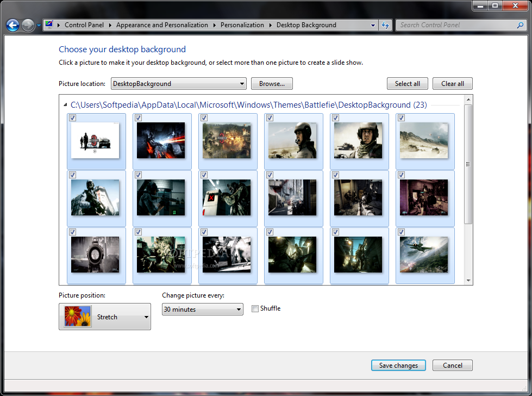Open address bar previous locations dropdown
532x396 pixels.
[373, 25]
